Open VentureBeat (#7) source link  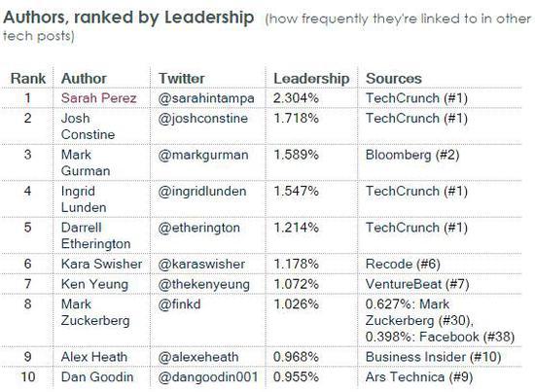417,284
